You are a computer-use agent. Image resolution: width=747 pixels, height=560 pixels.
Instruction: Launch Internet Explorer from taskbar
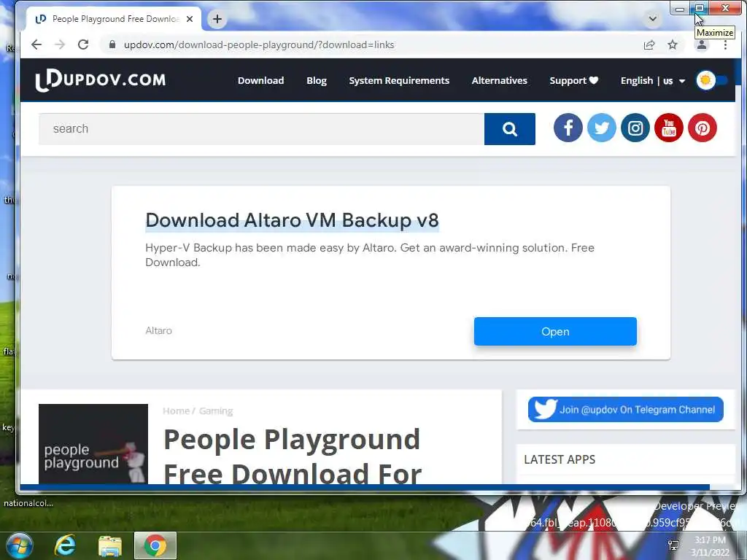(65, 545)
